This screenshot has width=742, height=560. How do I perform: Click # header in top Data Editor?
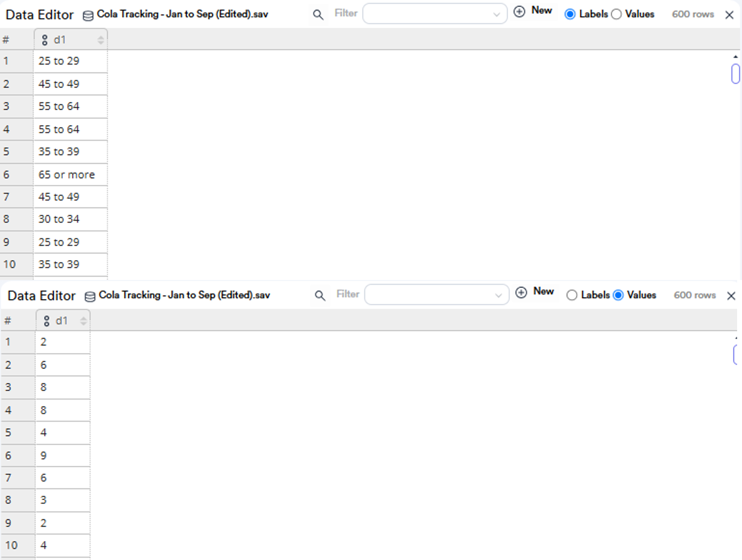[6, 40]
